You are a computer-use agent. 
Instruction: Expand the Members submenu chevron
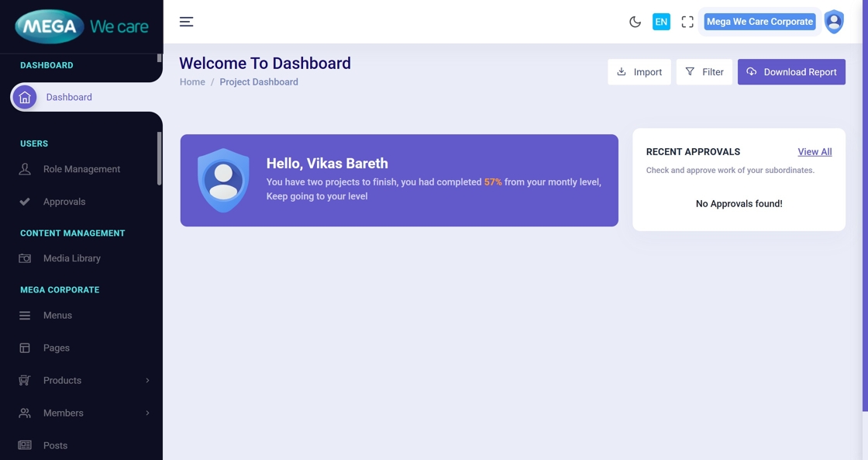(147, 413)
